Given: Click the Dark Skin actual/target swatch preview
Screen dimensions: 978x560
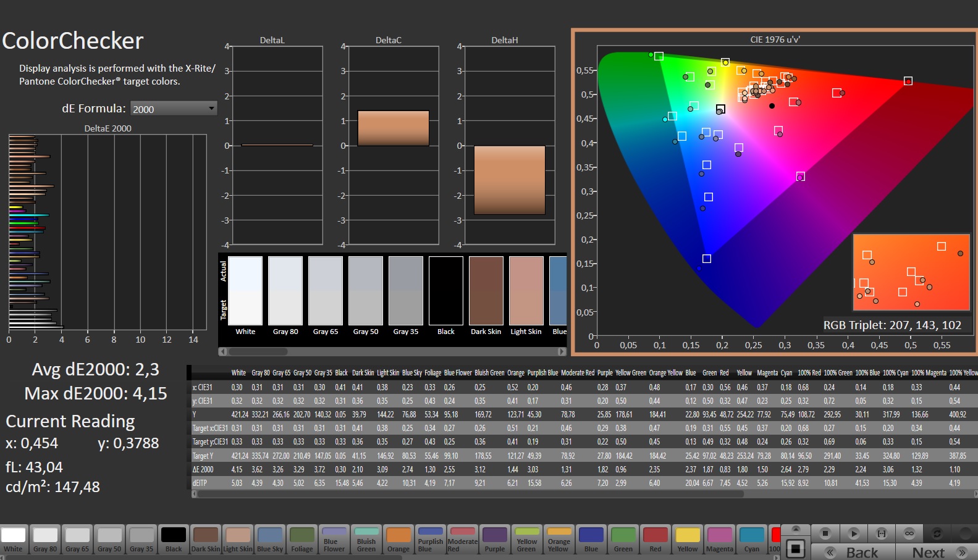Looking at the screenshot, I should [x=486, y=291].
